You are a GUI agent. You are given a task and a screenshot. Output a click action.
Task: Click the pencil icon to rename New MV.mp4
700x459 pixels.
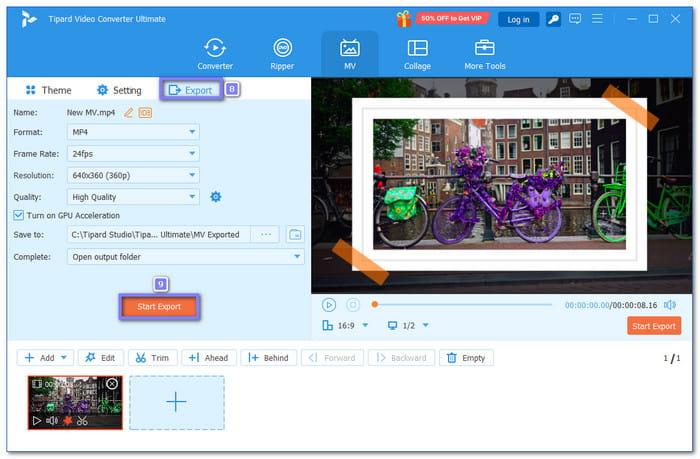point(128,113)
